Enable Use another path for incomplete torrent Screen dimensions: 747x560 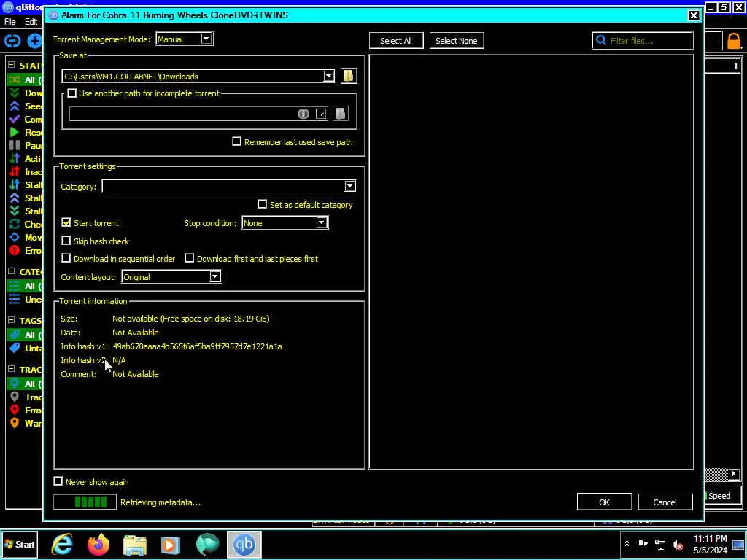pyautogui.click(x=72, y=93)
